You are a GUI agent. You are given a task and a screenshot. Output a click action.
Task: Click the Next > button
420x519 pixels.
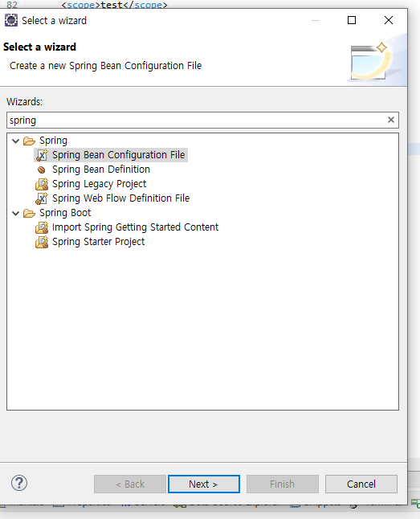pos(204,484)
